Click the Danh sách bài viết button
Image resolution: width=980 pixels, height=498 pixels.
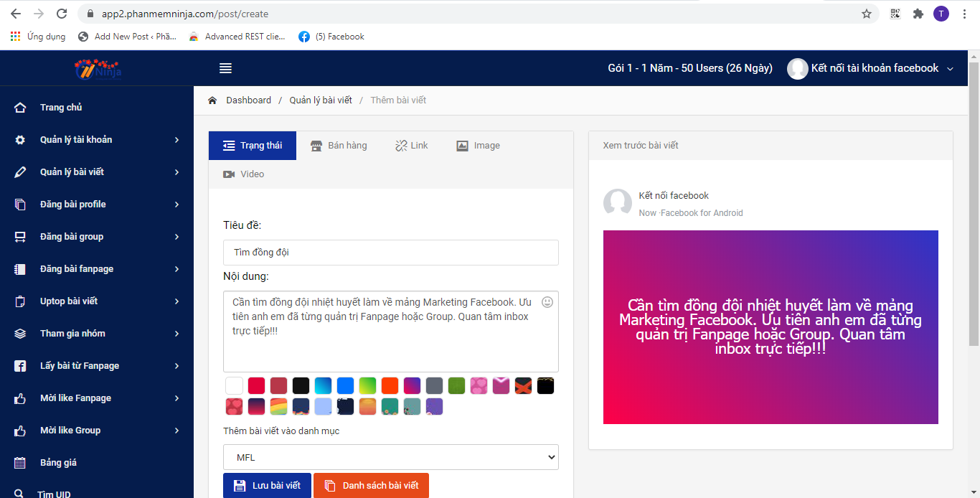coord(371,486)
